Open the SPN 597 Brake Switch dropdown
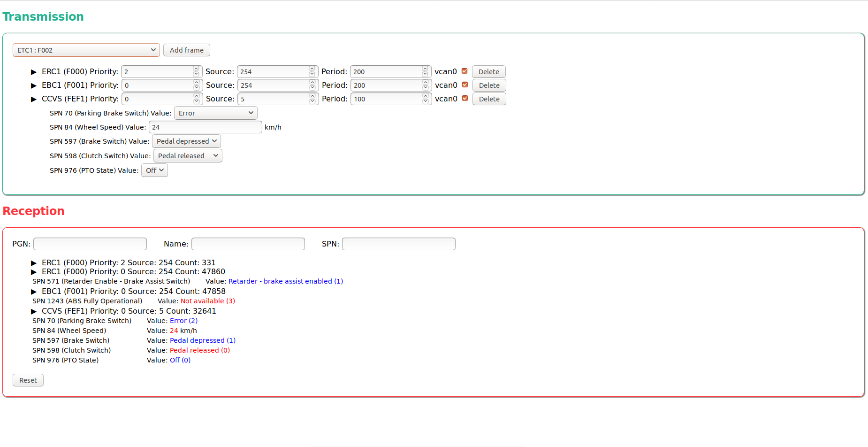The height and width of the screenshot is (447, 868). (x=186, y=141)
